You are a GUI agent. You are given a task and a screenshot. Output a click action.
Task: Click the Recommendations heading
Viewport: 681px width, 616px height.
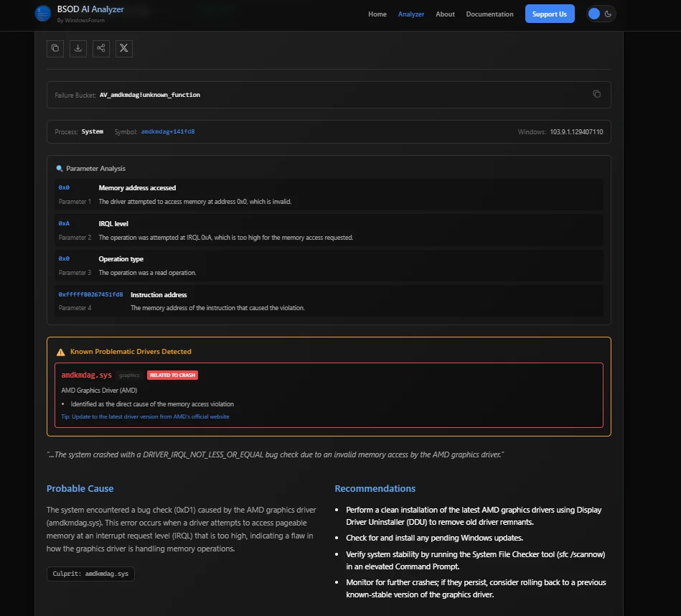point(375,489)
